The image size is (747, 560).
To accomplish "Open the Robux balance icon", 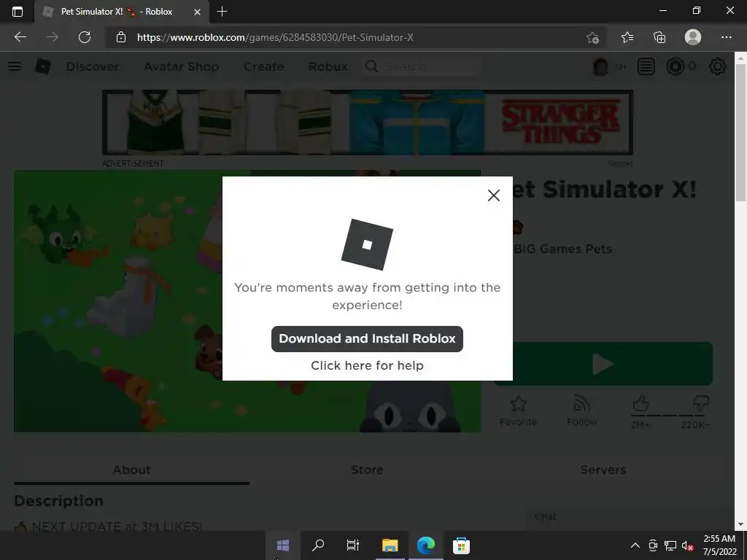I will [x=675, y=66].
